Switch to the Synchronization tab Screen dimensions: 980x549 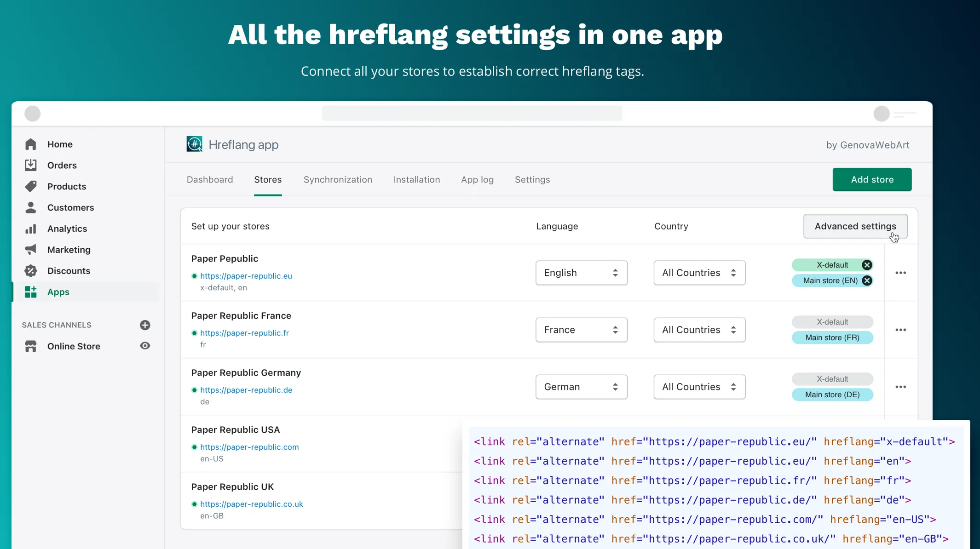338,179
